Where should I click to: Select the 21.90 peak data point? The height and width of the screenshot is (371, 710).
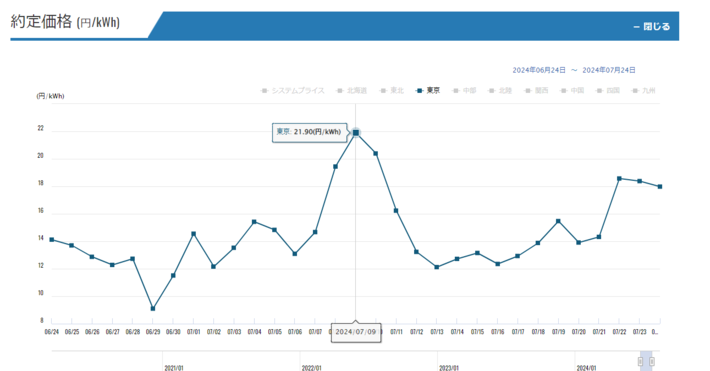click(356, 133)
